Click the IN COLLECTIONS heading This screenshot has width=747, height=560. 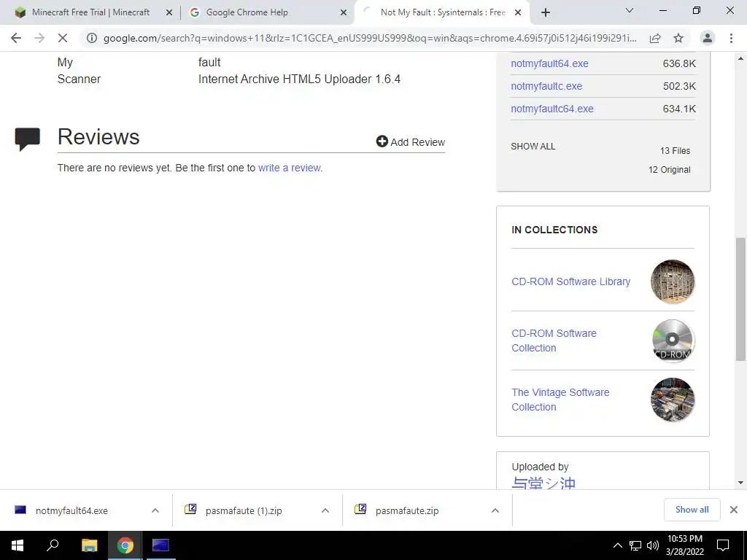(554, 230)
